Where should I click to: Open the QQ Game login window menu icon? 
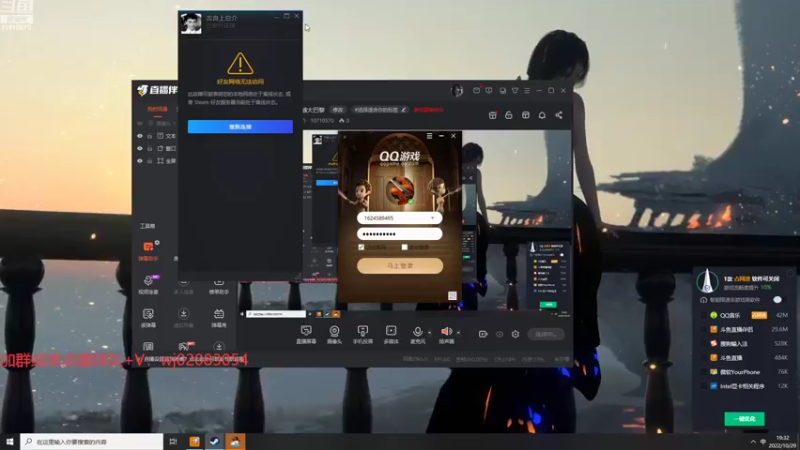coord(430,136)
